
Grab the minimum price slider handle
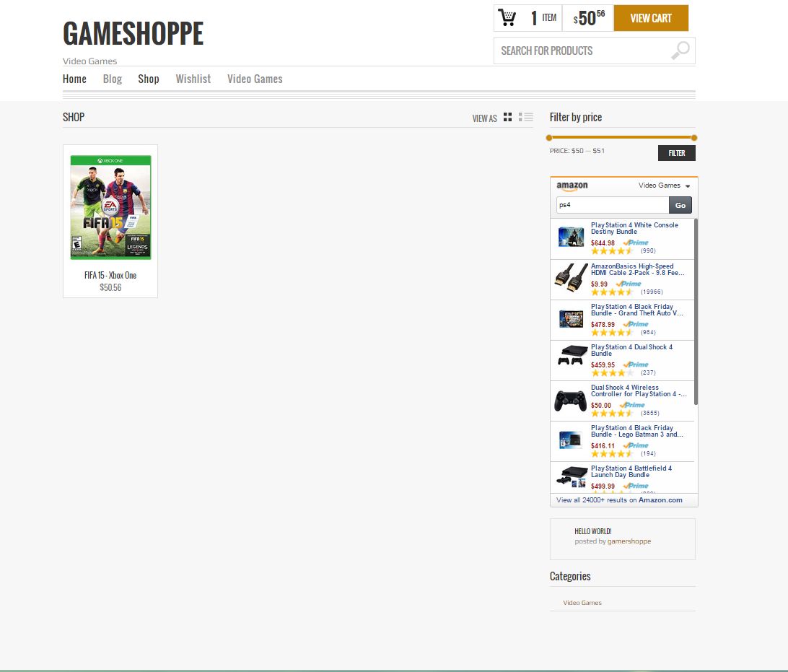click(x=548, y=138)
